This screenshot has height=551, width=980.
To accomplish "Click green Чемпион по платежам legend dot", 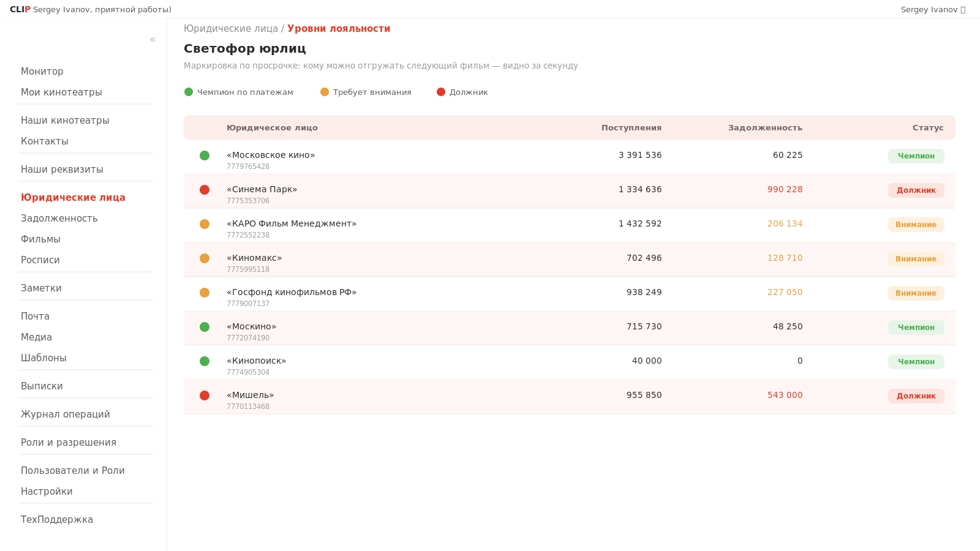I will click(x=189, y=92).
